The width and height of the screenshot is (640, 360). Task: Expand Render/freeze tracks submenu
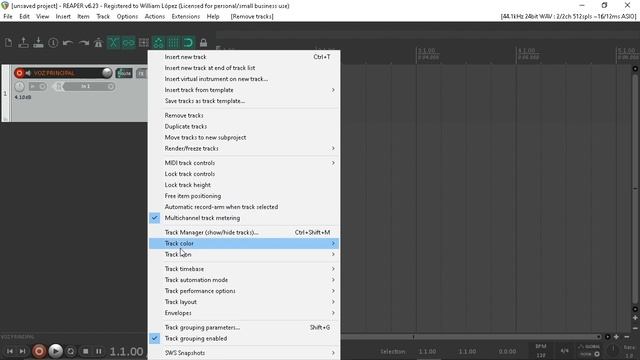click(x=244, y=149)
